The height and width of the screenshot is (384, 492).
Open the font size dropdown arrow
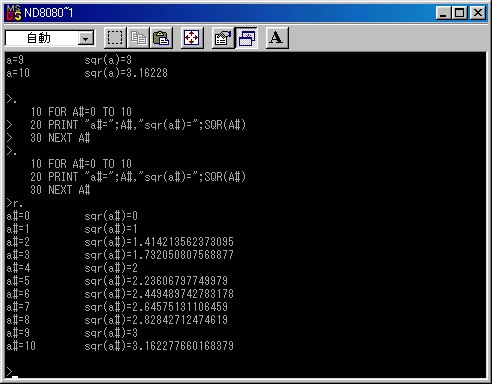pos(86,39)
